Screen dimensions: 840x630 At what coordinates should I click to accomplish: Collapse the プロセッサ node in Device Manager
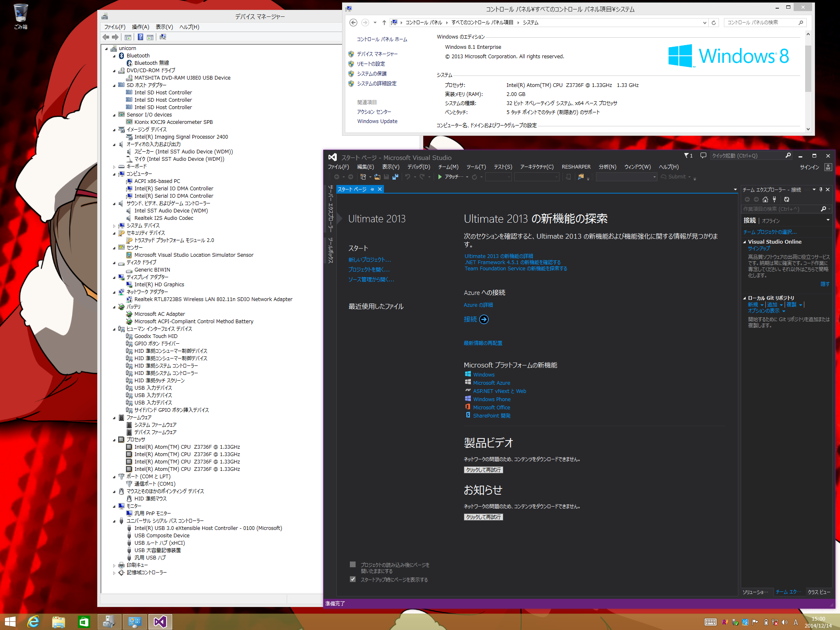tap(114, 440)
